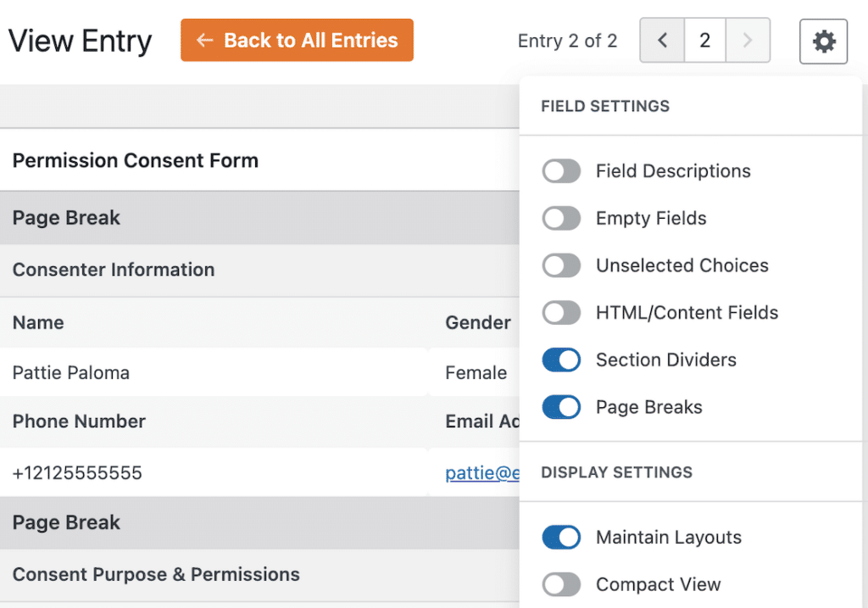Image resolution: width=868 pixels, height=608 pixels.
Task: Select the Consenter Information section header
Action: point(113,270)
